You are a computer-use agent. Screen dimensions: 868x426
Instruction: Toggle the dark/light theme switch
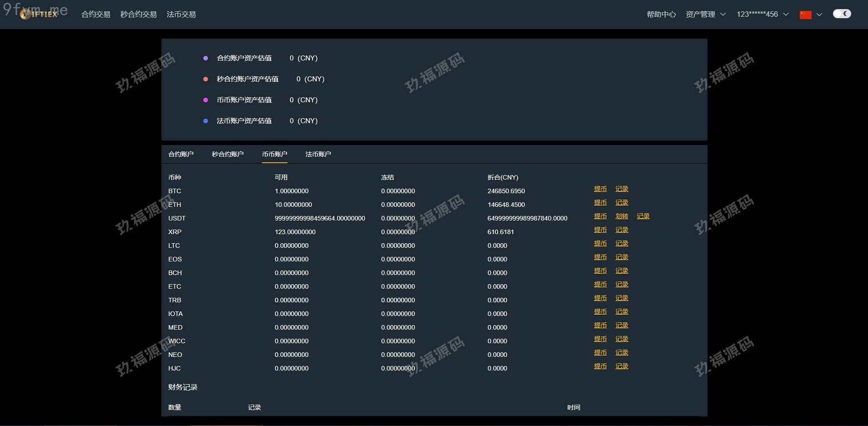click(x=842, y=14)
